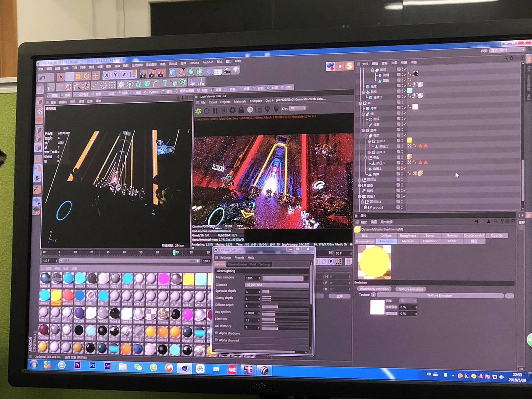Open the Live Viewer Objects menu
This screenshot has height=399, width=532.
pyautogui.click(x=225, y=101)
